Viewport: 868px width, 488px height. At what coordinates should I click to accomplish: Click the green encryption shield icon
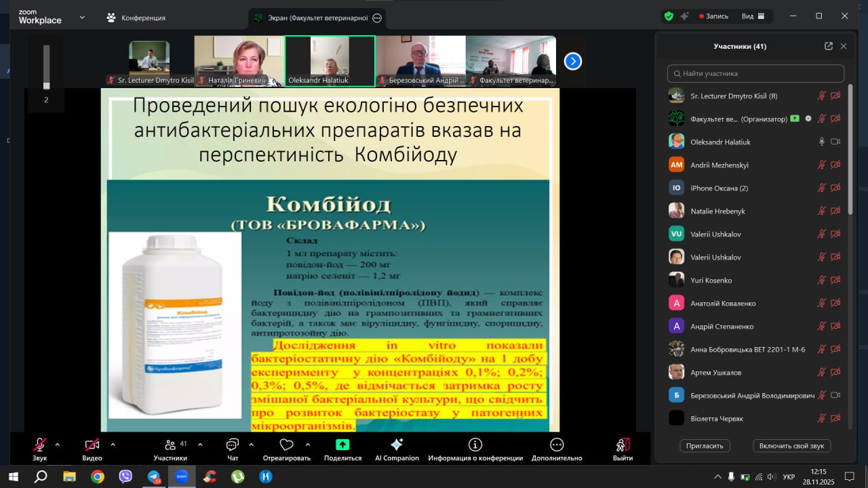pyautogui.click(x=669, y=16)
